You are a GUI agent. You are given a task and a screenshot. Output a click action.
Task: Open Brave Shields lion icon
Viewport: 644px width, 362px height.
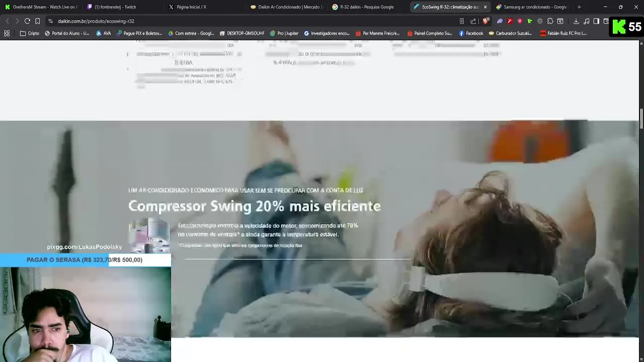(486, 21)
